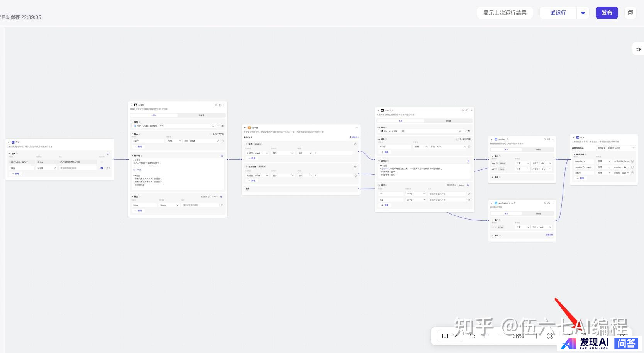Enable Bot对话历史 checkbox in 大模型 node
644x353 pixels.
click(x=211, y=134)
